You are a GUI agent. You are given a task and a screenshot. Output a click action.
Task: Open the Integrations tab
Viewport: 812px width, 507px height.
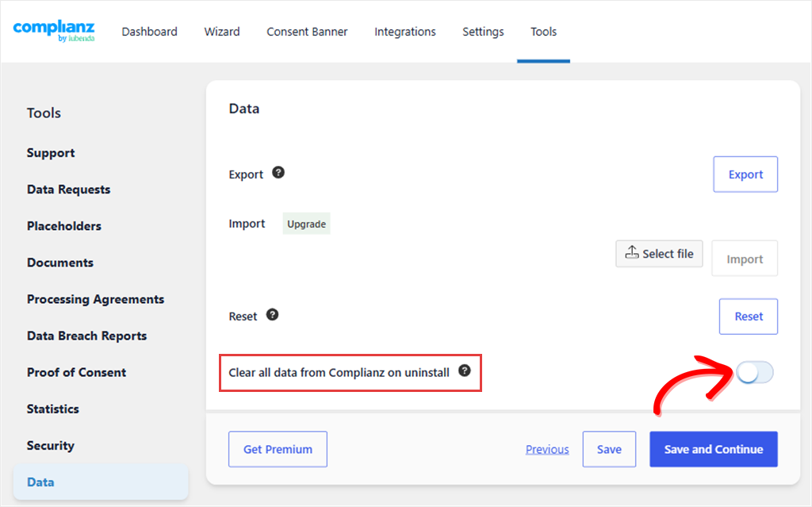pyautogui.click(x=405, y=32)
